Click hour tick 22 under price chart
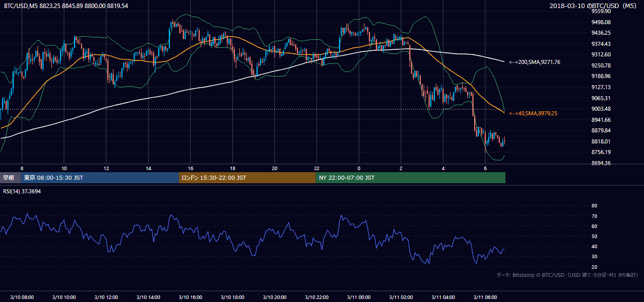Screen dimensions: 644x302 pos(316,168)
